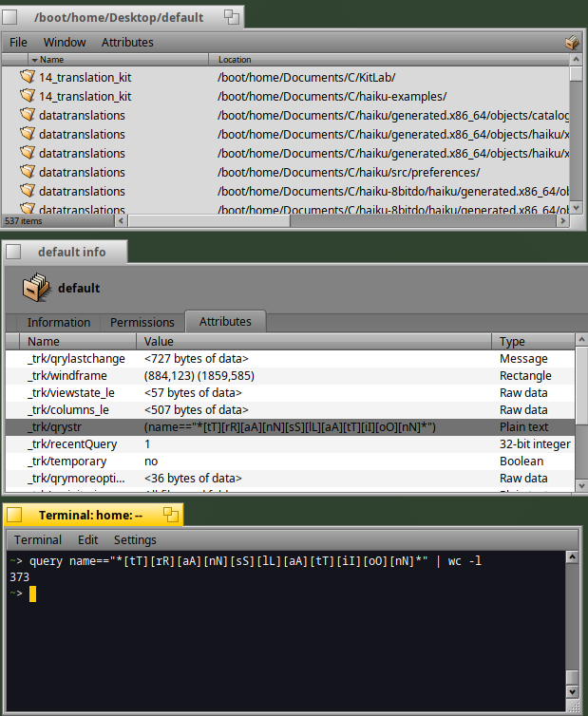
Task: Switch to the Information tab
Action: click(x=59, y=322)
